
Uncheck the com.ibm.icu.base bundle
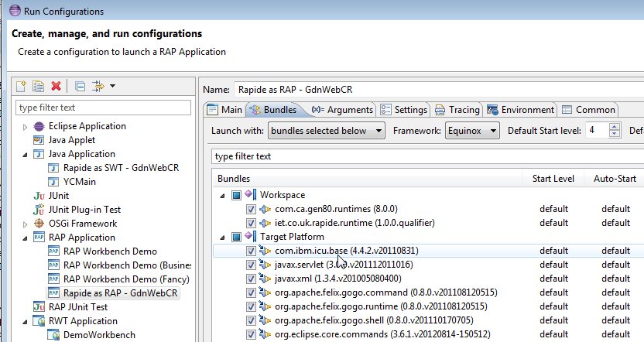coord(251,251)
